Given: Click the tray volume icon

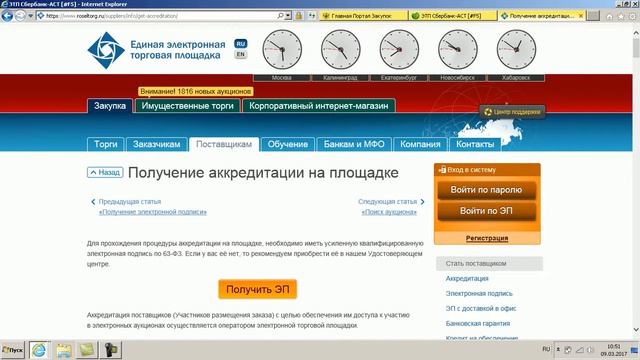Looking at the screenshot, I should [x=590, y=350].
